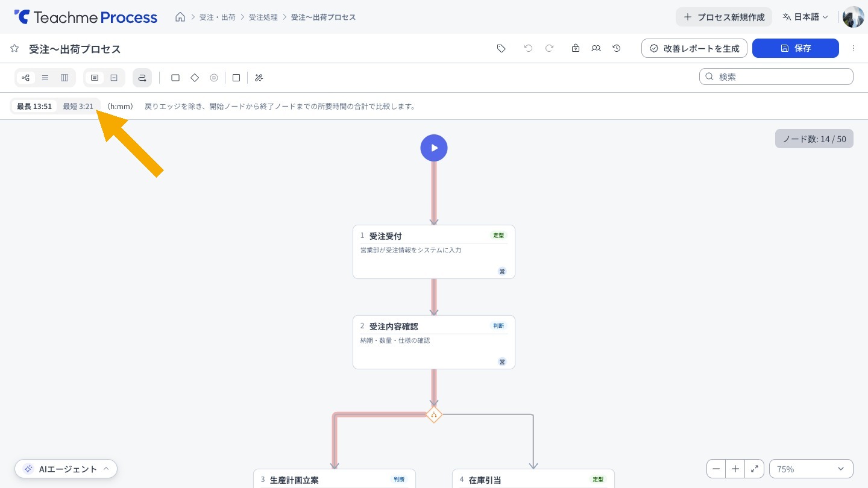
Task: Show the version history clock icon
Action: (617, 48)
